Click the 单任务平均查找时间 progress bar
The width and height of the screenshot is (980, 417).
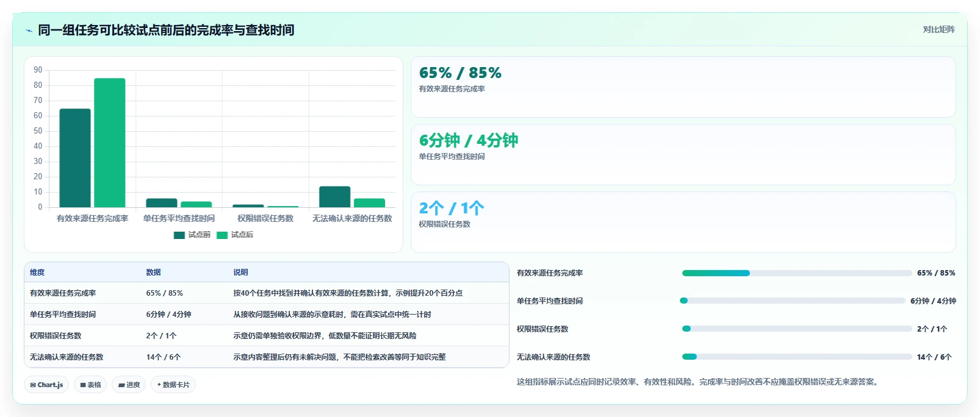coord(793,301)
